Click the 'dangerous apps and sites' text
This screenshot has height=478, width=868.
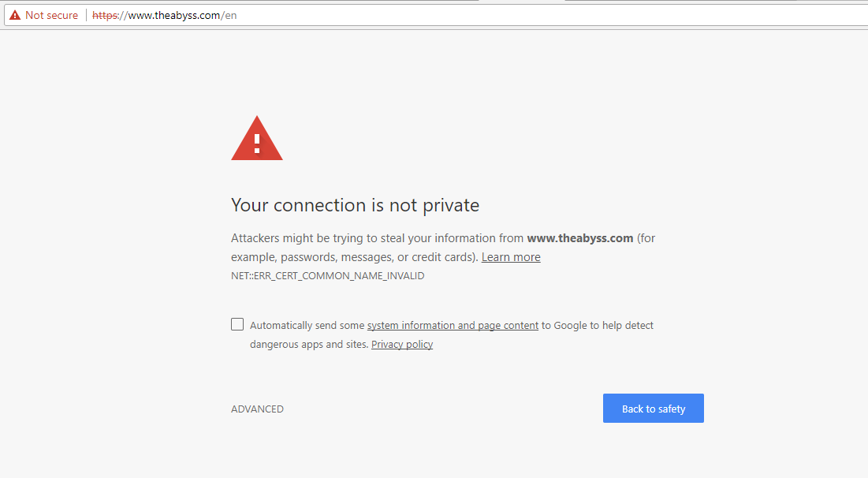point(308,344)
